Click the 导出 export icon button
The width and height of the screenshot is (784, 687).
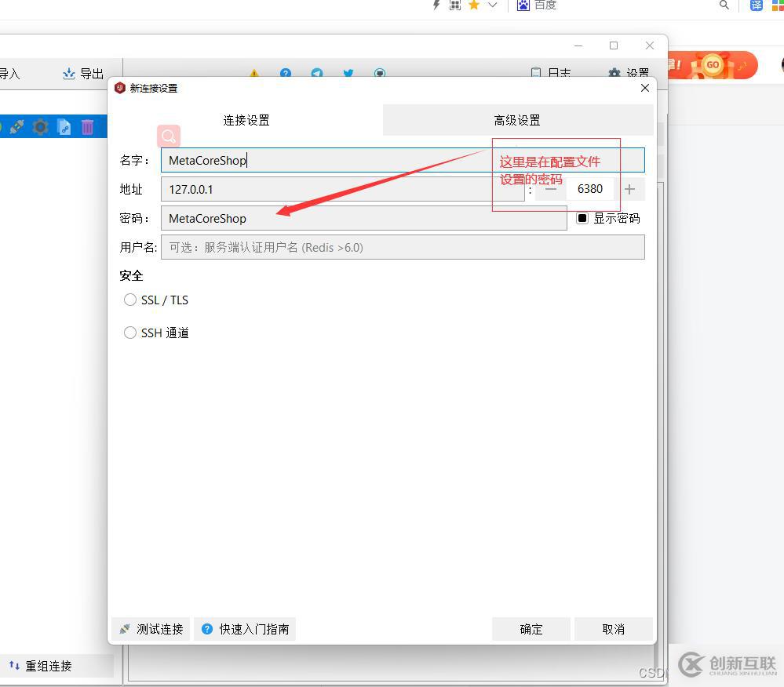83,74
